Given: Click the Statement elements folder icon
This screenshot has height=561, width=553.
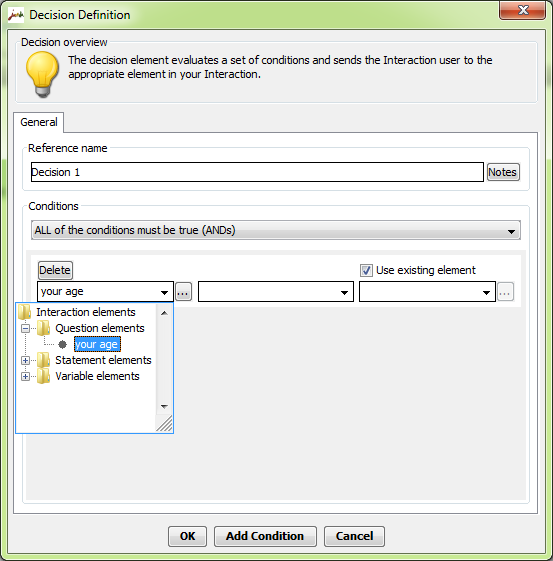Looking at the screenshot, I should (44, 360).
